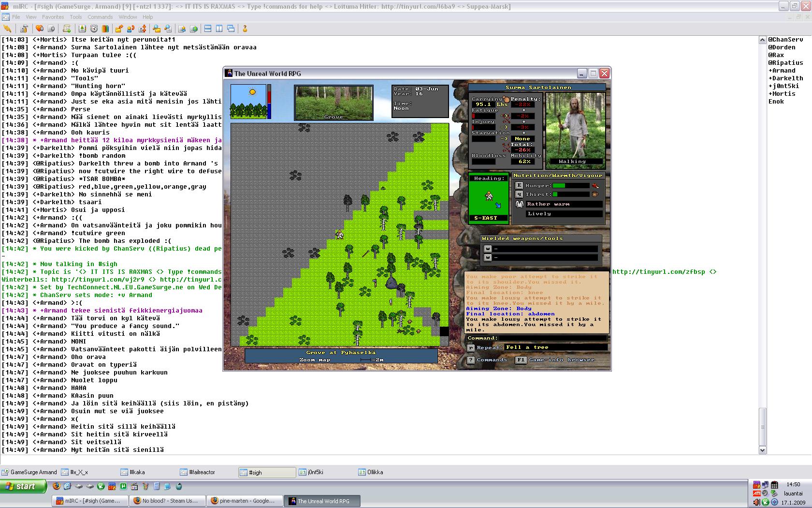The width and height of the screenshot is (812, 508).
Task: Tile windows horizontally icon in mIRC toolbar
Action: [208, 29]
